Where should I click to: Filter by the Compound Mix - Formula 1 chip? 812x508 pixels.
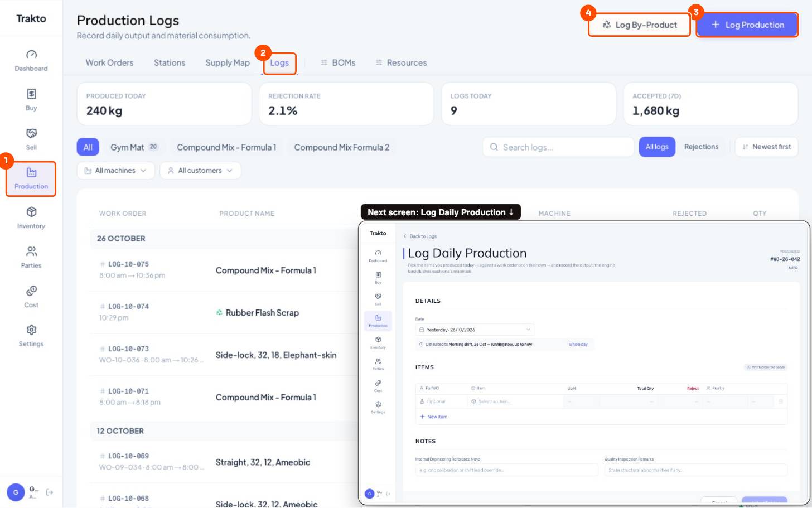coord(226,147)
